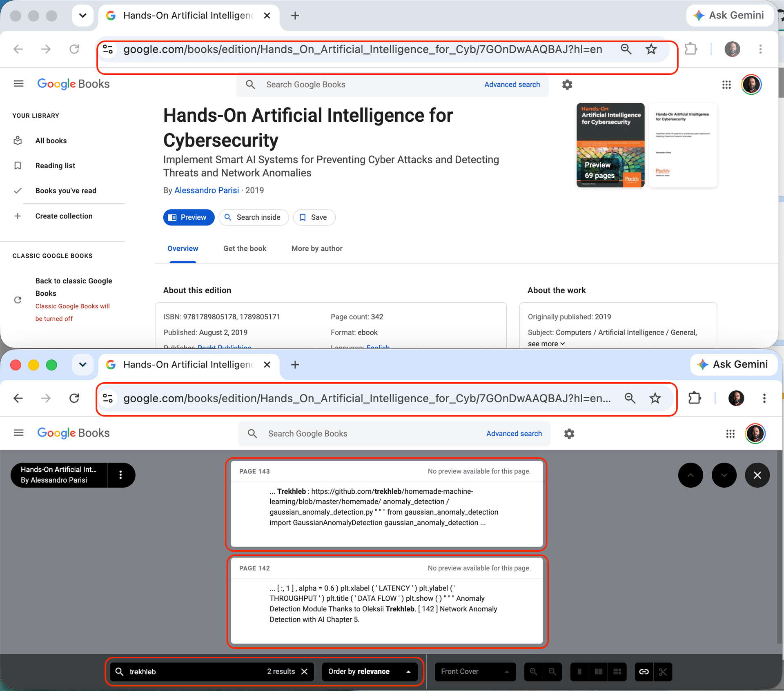The image size is (784, 691).
Task: Save the book using the 'Save' button
Action: [314, 217]
